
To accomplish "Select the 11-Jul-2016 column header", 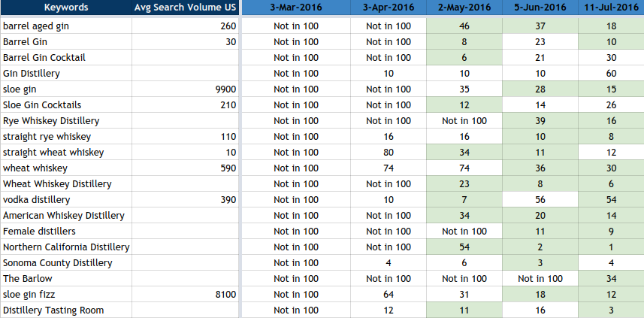I will [611, 8].
